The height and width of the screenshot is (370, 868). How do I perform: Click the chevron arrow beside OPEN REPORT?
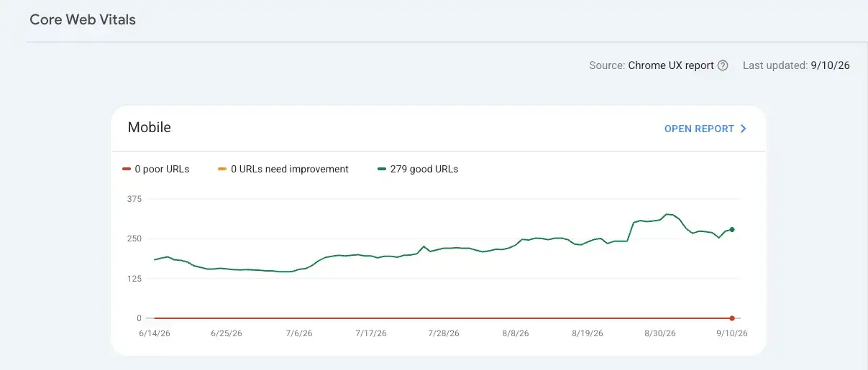744,129
